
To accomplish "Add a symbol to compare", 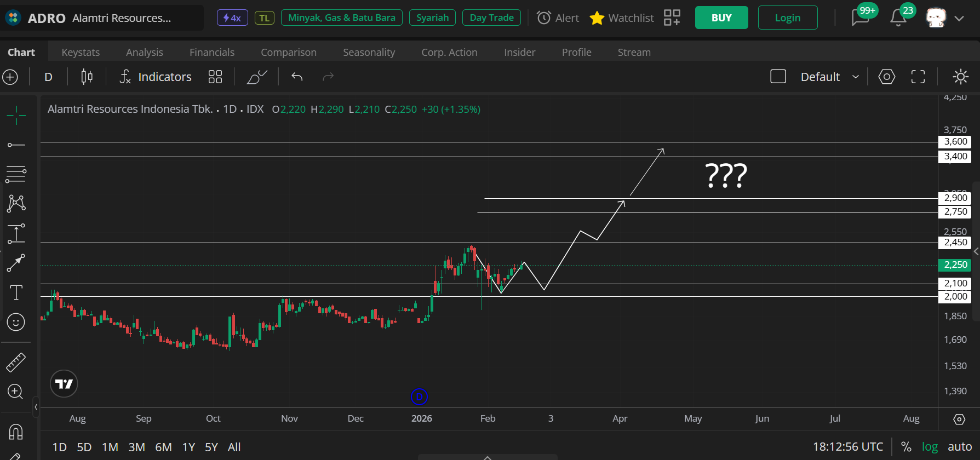I will [10, 77].
